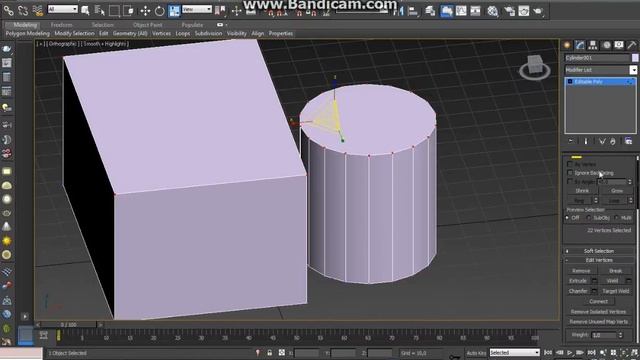Switch to the Populate ribbon tab

click(x=192, y=25)
